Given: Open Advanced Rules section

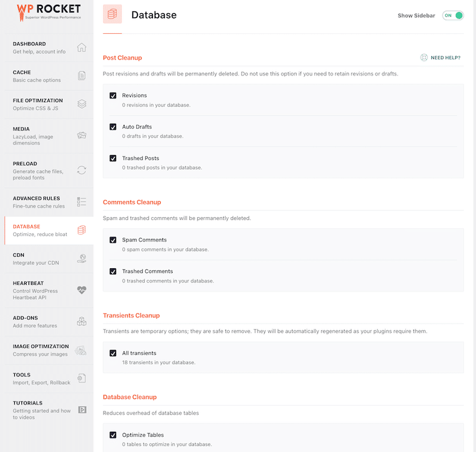Looking at the screenshot, I should 49,202.
